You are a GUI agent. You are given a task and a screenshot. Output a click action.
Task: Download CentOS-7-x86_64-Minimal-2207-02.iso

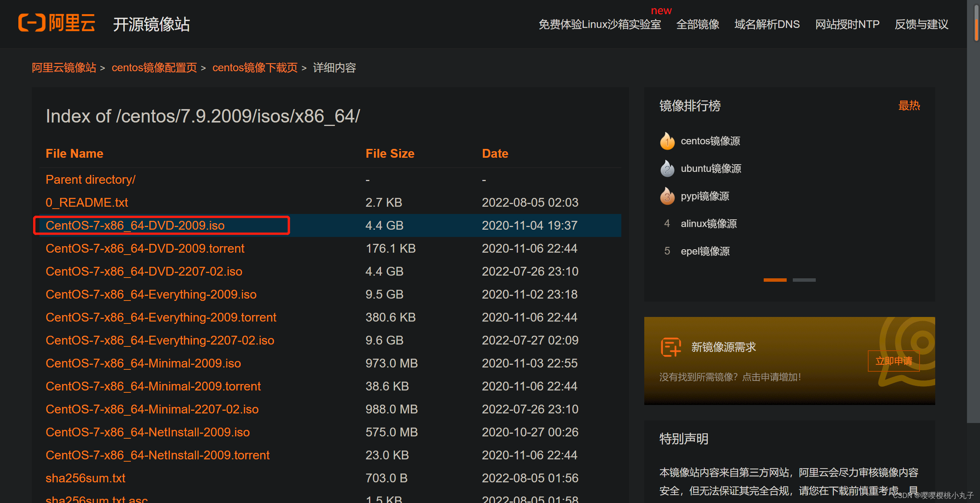coord(152,409)
